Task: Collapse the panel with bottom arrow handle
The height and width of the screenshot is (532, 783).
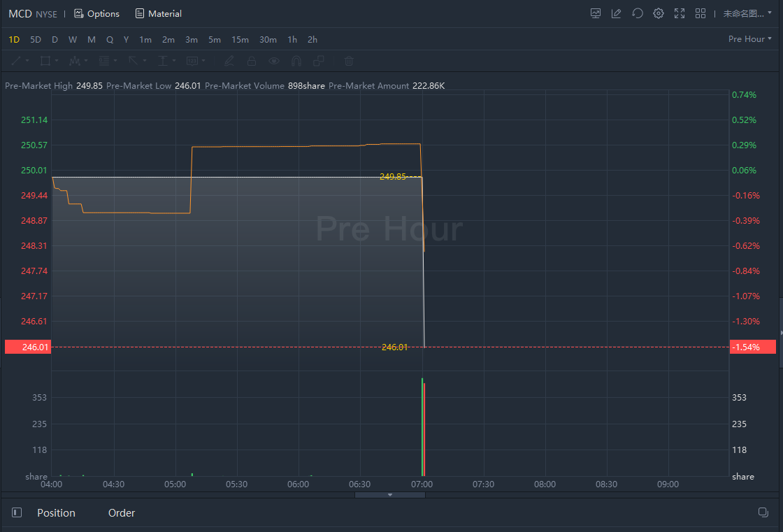Action: pos(390,495)
